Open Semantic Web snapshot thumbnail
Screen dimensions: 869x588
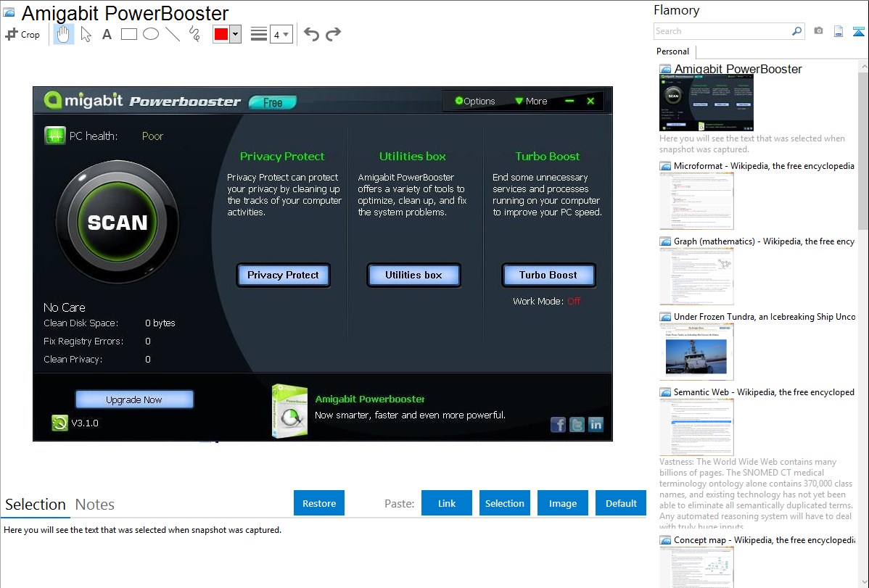pos(696,427)
